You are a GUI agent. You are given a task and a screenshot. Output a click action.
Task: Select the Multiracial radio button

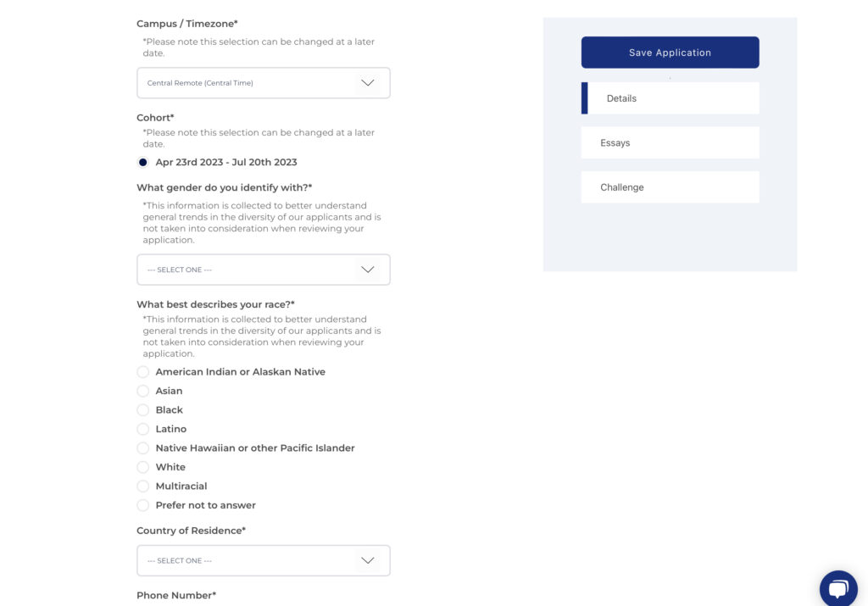[143, 486]
